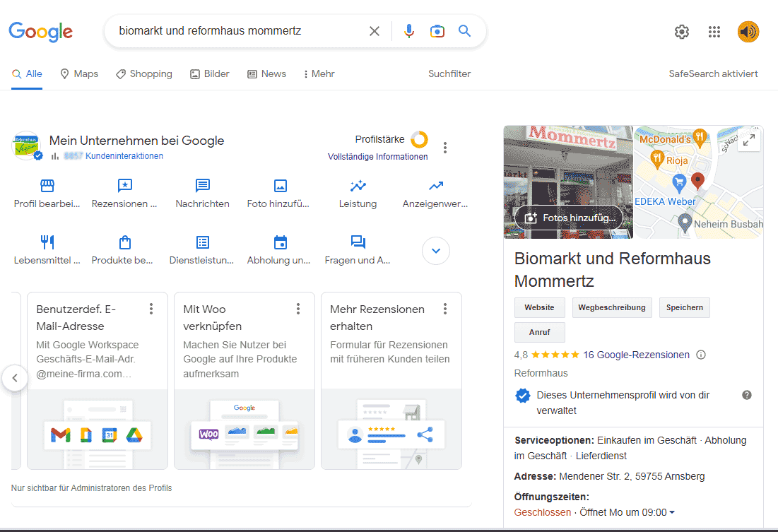The width and height of the screenshot is (778, 532).
Task: Expand the map with the fullscreen arrows icon
Action: (x=749, y=140)
